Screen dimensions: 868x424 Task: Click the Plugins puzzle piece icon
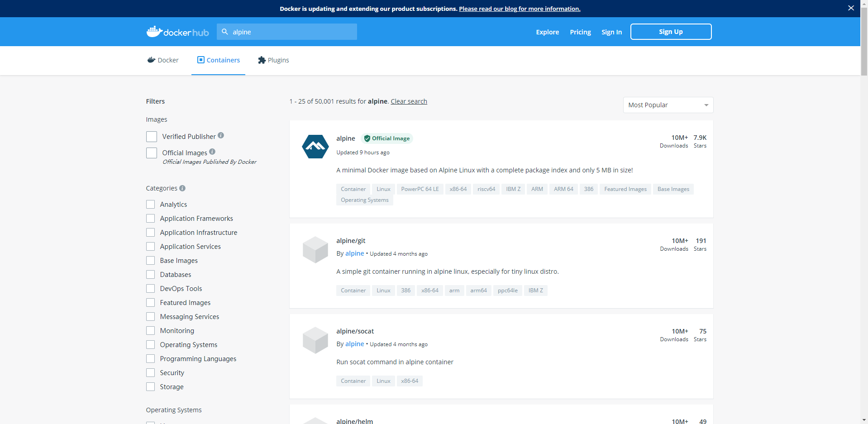pyautogui.click(x=262, y=60)
